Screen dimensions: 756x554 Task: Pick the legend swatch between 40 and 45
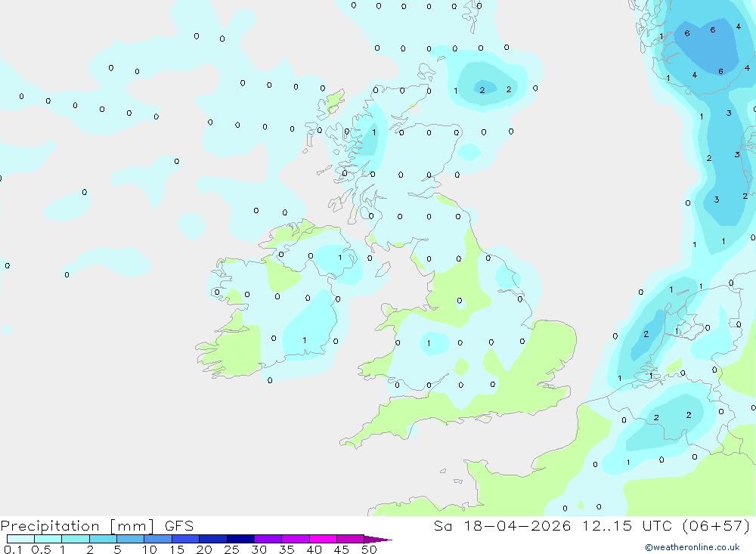[x=323, y=539]
